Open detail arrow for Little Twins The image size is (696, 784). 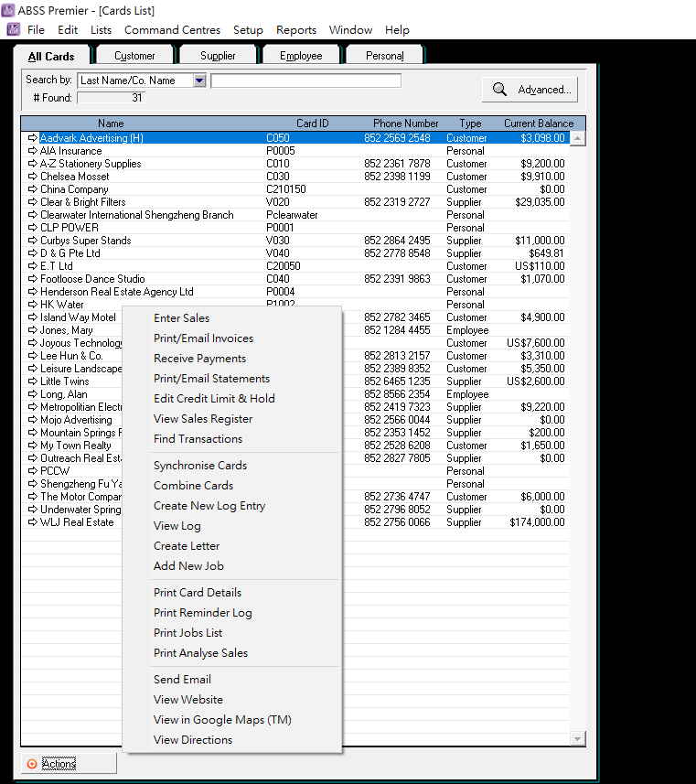point(33,381)
